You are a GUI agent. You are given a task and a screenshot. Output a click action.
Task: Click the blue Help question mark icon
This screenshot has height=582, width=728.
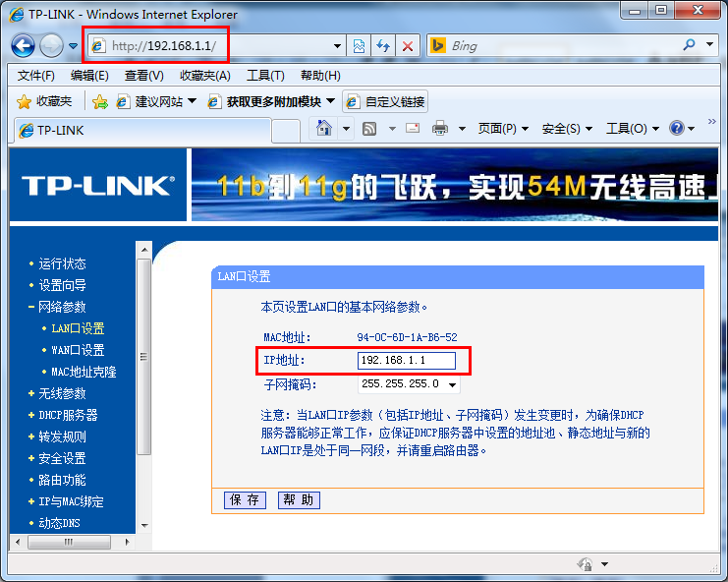677,128
